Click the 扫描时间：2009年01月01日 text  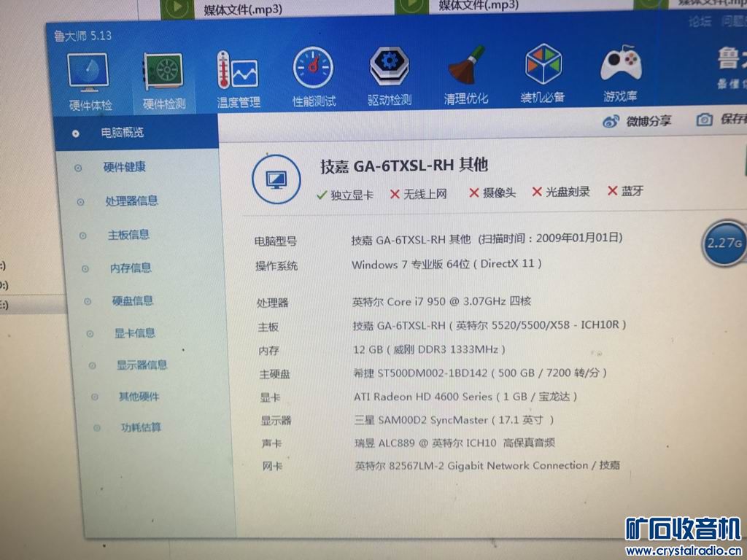[550, 238]
